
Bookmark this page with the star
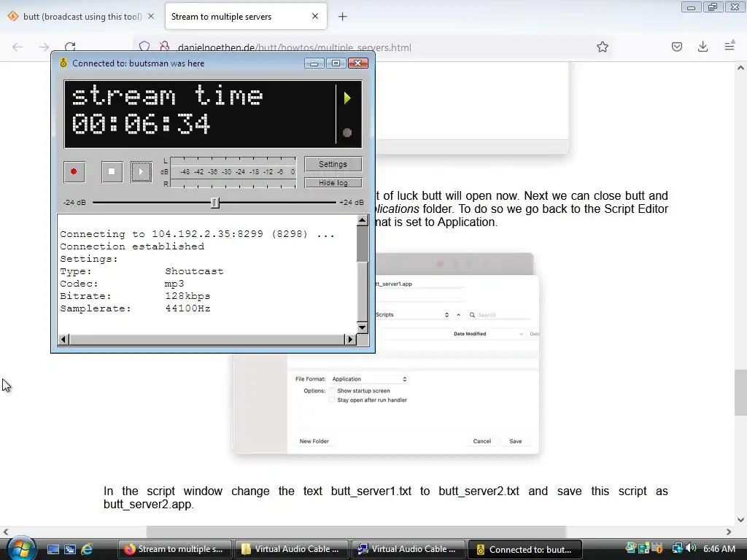[x=603, y=47]
